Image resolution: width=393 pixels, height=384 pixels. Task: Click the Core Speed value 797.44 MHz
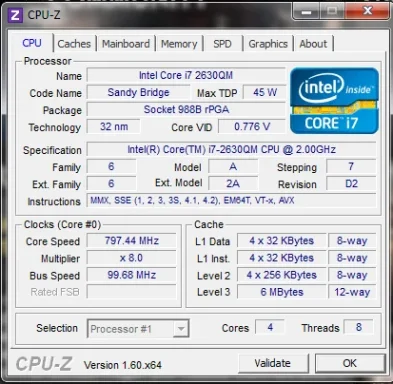coord(131,241)
